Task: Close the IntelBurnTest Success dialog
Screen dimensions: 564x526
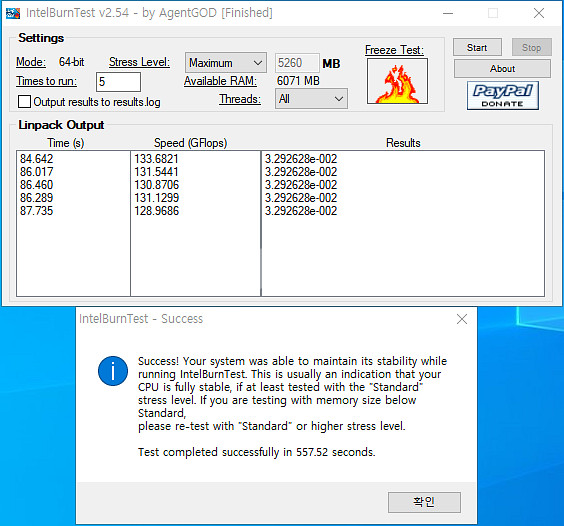Action: click(462, 319)
